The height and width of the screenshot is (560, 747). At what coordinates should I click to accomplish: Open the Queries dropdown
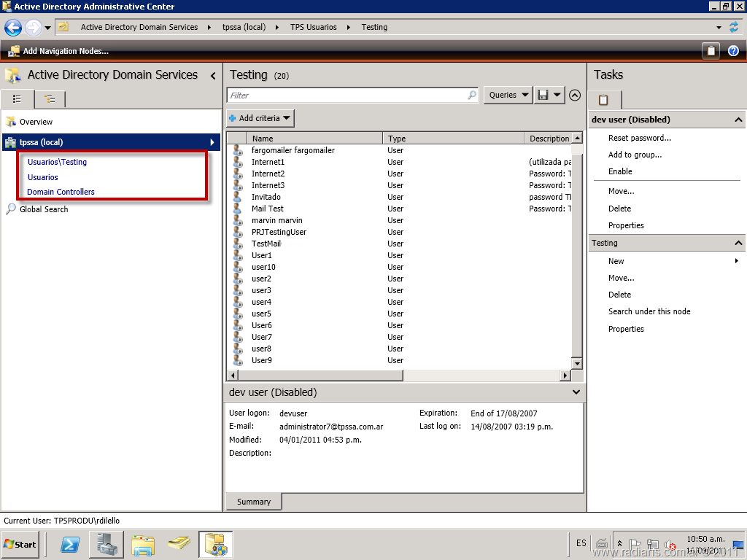(507, 95)
